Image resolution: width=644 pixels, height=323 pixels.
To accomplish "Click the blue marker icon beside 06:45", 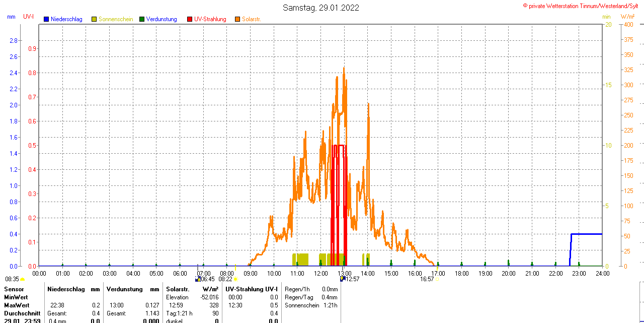I will 197,279.
